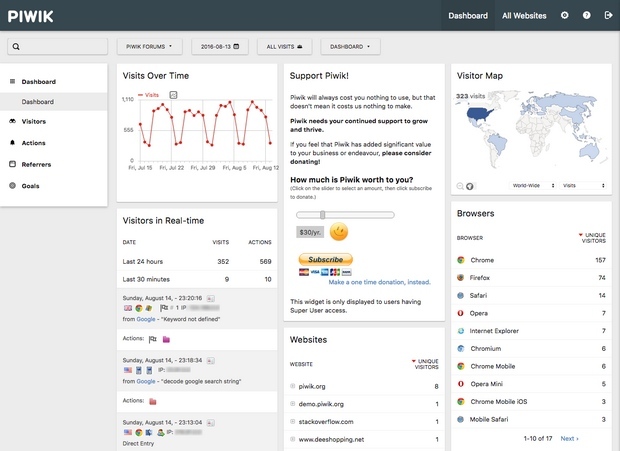
Task: Expand the demo.piwik.org website row
Action: [293, 404]
